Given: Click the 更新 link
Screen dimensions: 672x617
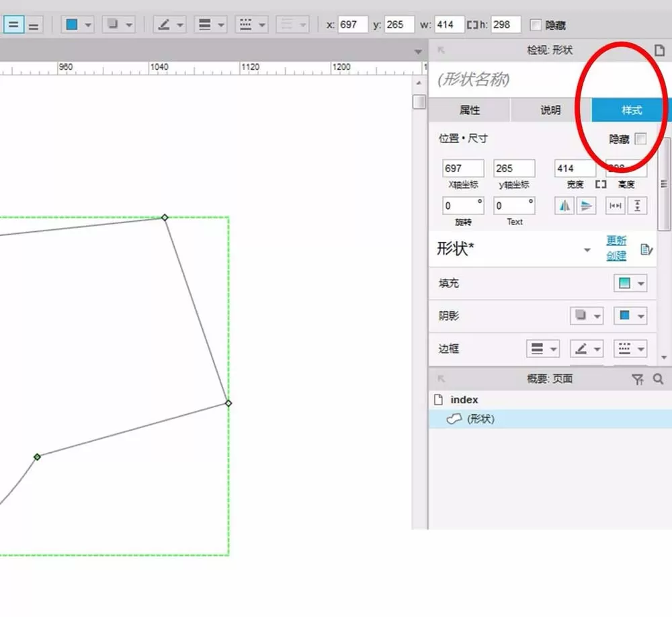Looking at the screenshot, I should (616, 240).
